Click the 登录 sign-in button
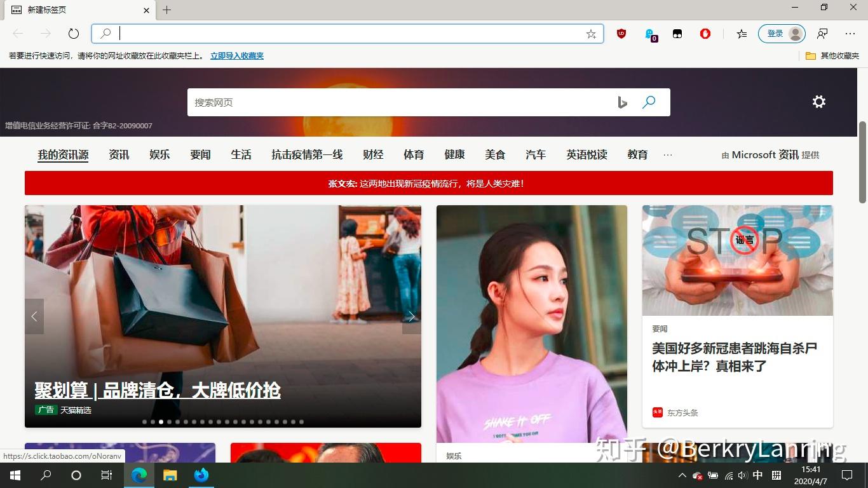Viewport: 868px width, 488px height. (x=782, y=34)
